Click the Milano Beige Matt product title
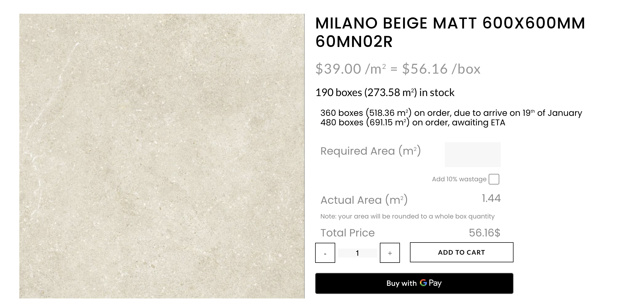The height and width of the screenshot is (304, 644). click(x=450, y=32)
